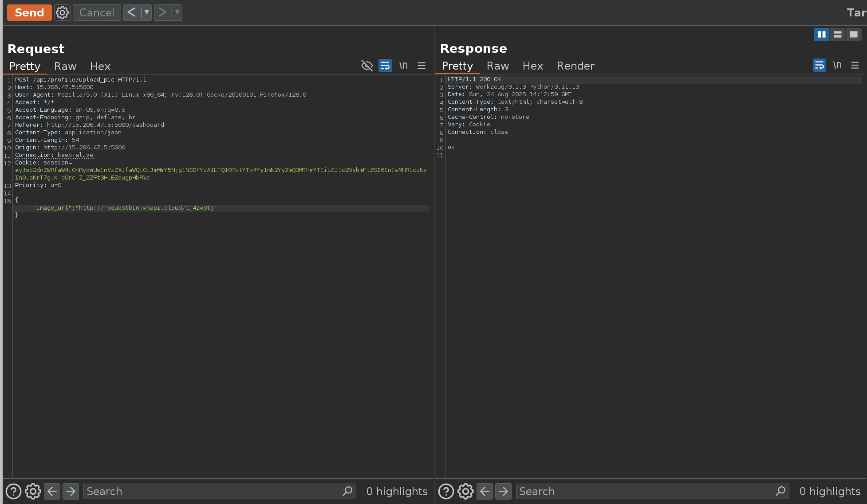This screenshot has width=867, height=504.
Task: Switch to top-bottom split layout
Action: click(837, 34)
